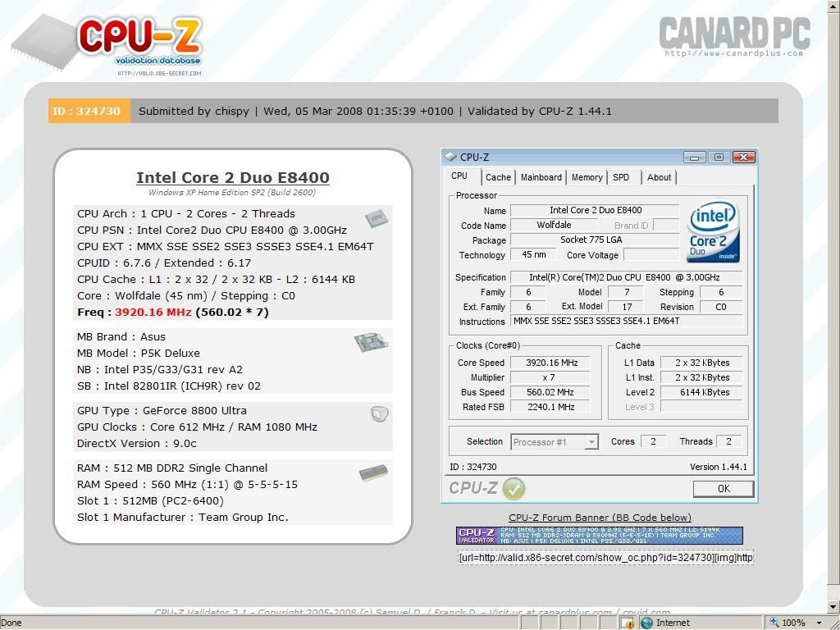The image size is (840, 630).
Task: Close the CPU-Z window with the red X
Action: click(x=743, y=157)
